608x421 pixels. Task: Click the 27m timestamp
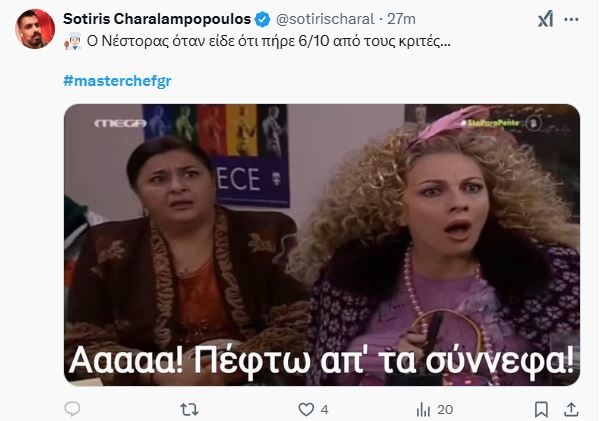coord(401,19)
